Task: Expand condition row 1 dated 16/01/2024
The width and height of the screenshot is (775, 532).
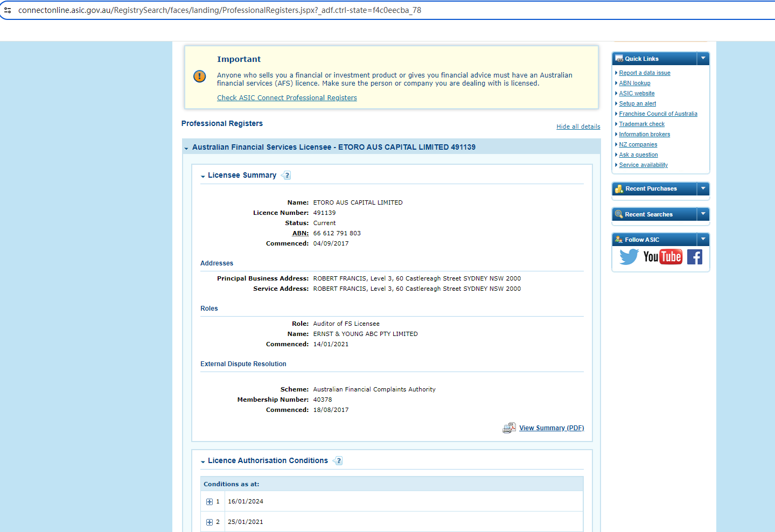Action: point(210,502)
